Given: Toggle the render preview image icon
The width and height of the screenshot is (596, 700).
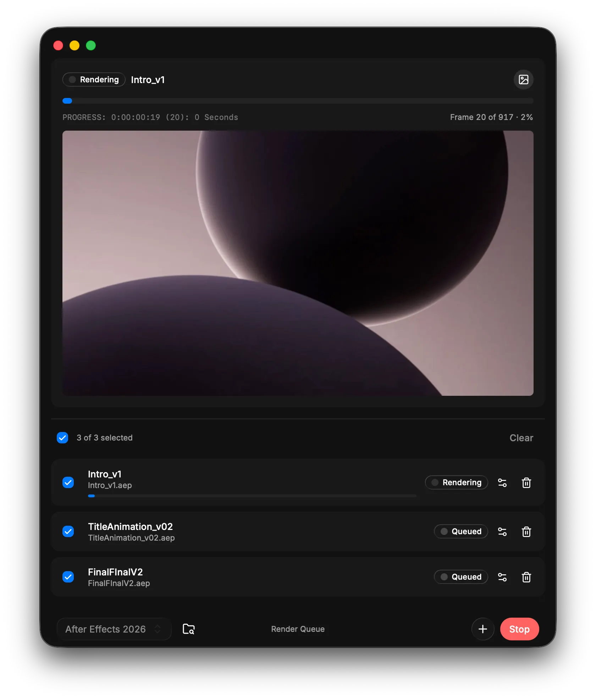Looking at the screenshot, I should click(523, 80).
